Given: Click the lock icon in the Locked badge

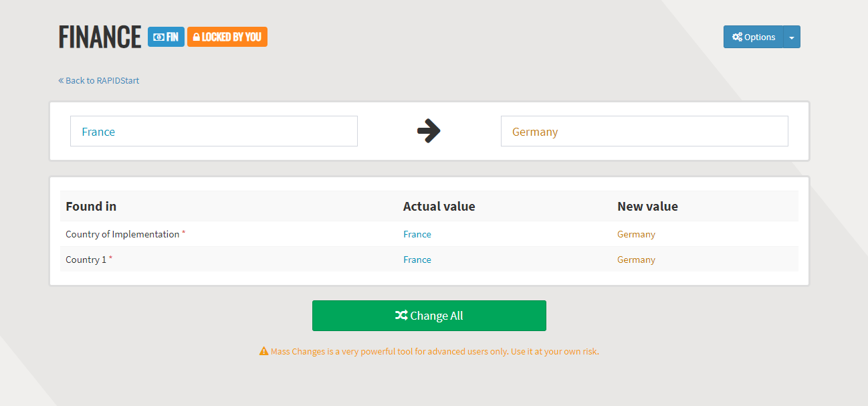Looking at the screenshot, I should (x=196, y=37).
